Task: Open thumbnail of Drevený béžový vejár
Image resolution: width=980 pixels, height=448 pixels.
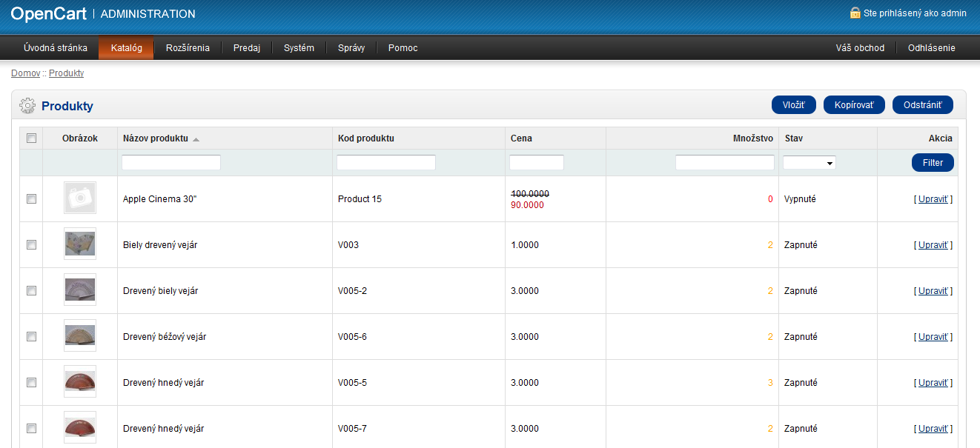Action: (80, 335)
